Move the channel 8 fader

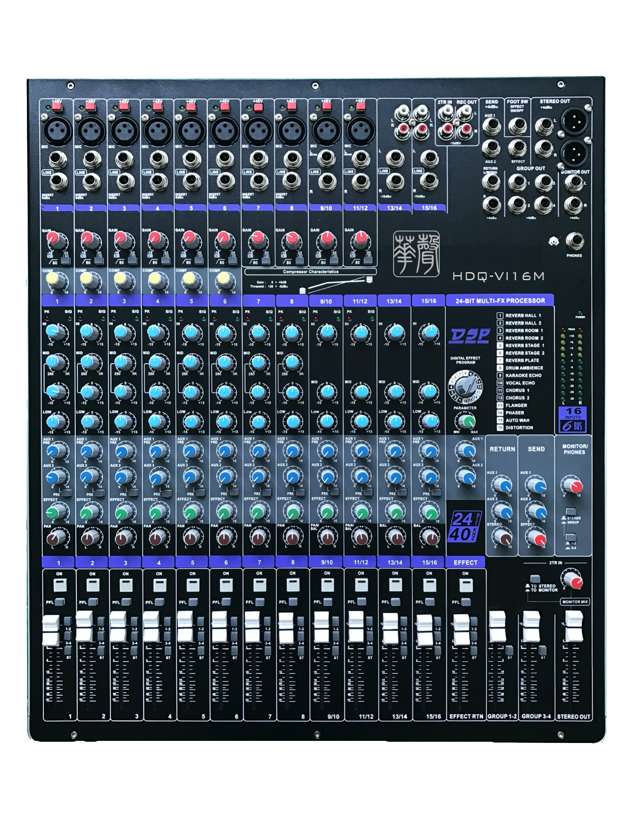pyautogui.click(x=286, y=627)
